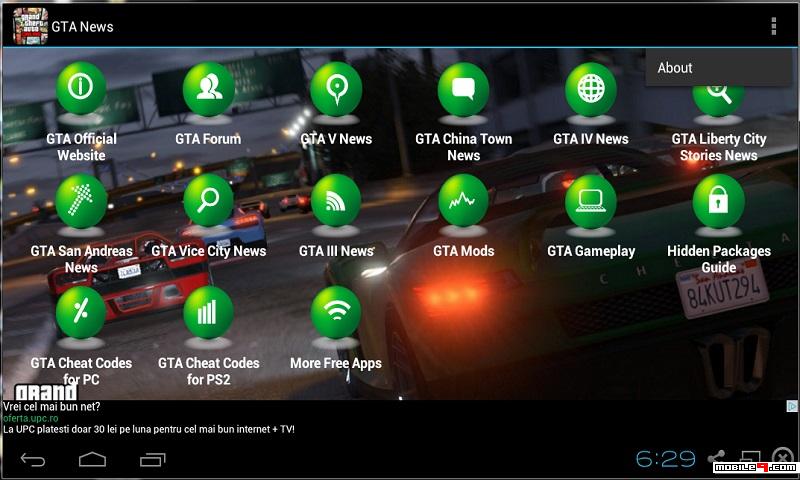Tap the GTA V News label

click(336, 139)
